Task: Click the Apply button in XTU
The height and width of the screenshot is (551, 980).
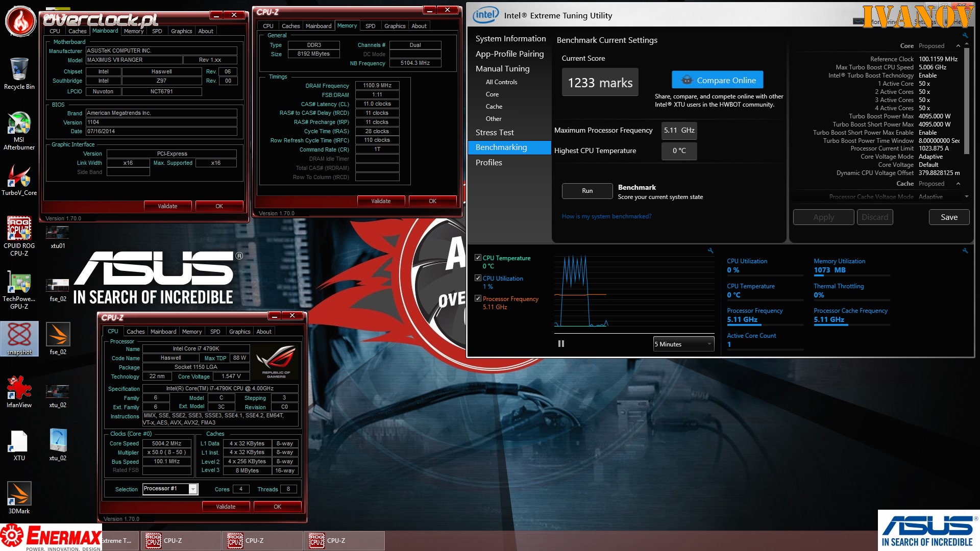Action: coord(823,217)
